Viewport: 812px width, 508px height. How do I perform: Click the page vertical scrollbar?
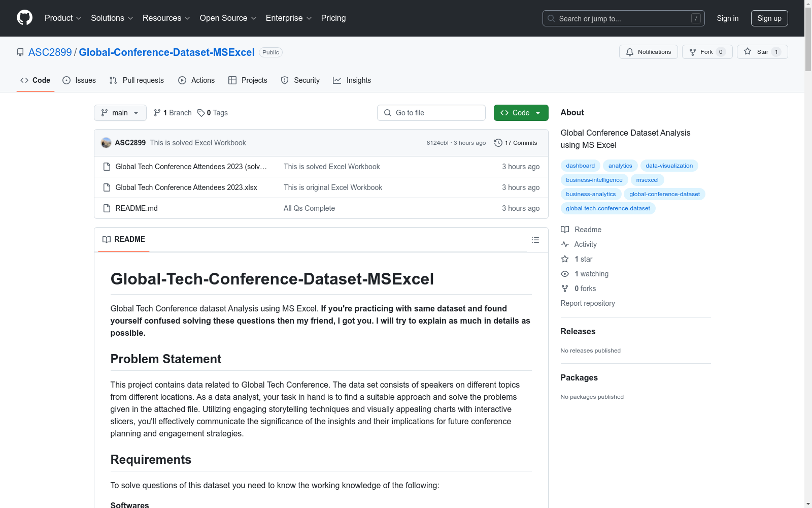click(x=808, y=254)
